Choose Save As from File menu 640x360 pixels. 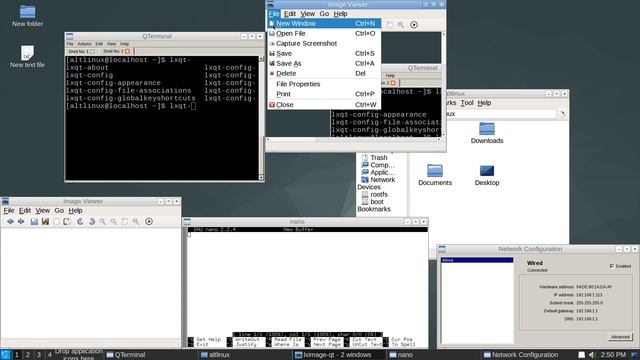click(x=324, y=63)
